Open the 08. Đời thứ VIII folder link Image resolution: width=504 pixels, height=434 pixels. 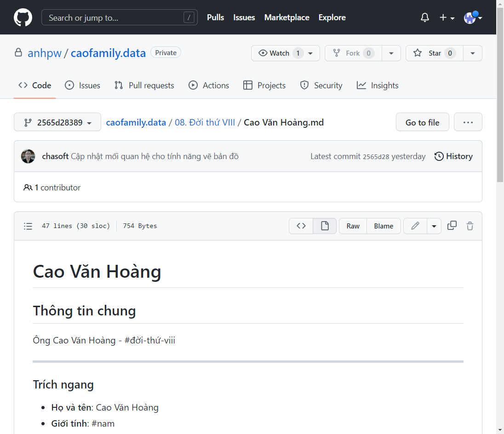coord(205,122)
